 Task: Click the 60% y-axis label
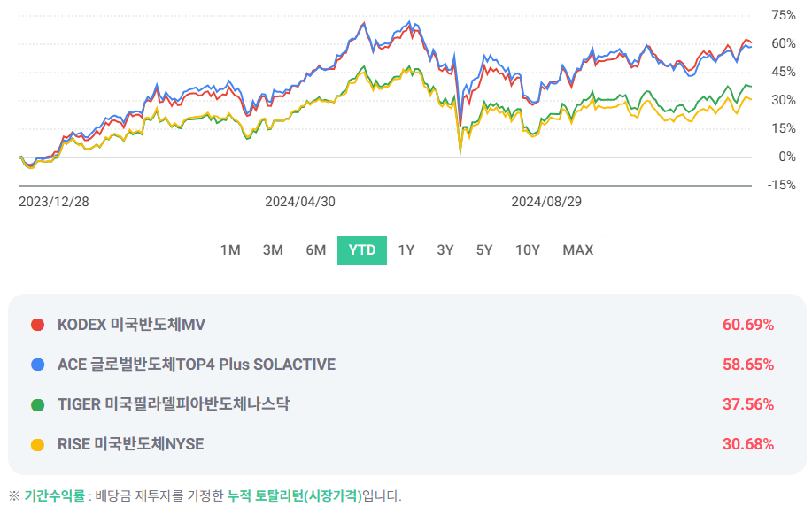(x=784, y=43)
